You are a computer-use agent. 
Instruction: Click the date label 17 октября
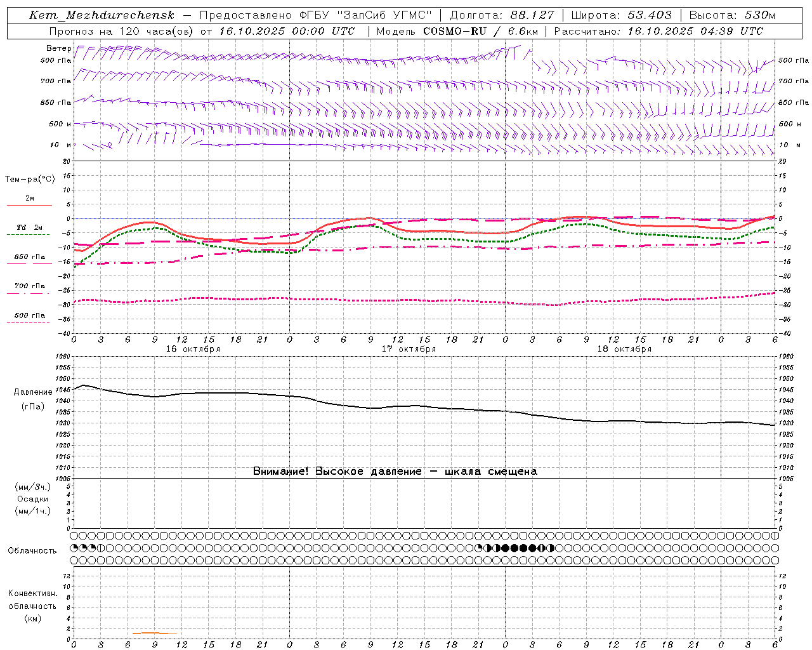pyautogui.click(x=409, y=349)
